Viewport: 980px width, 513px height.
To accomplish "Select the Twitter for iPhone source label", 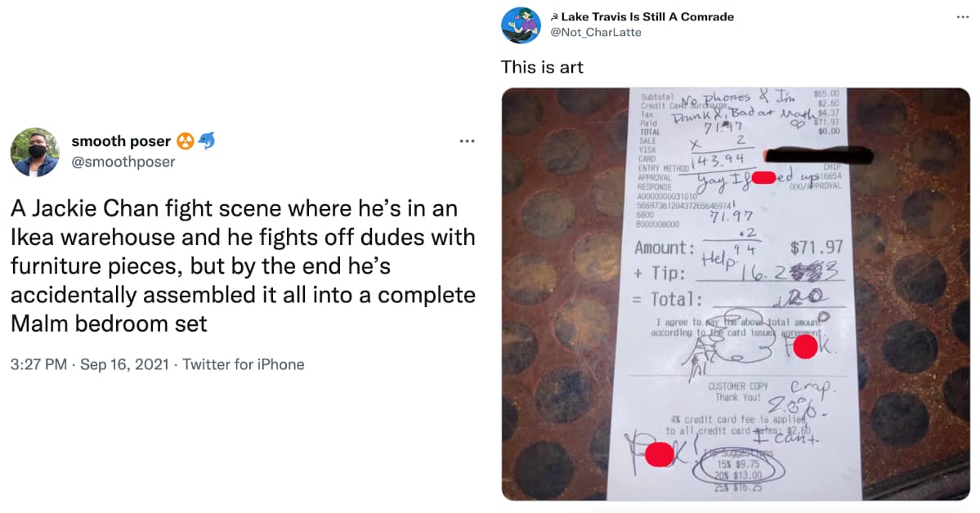I will 244,364.
